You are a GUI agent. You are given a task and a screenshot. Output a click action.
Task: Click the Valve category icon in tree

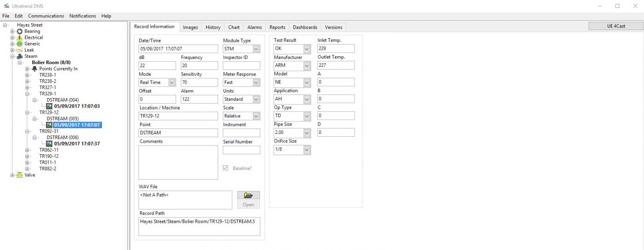pos(20,175)
